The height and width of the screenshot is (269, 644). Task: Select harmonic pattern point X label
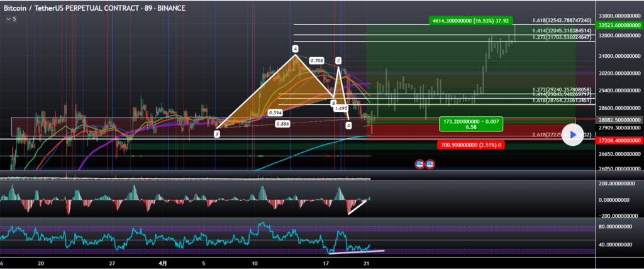217,133
